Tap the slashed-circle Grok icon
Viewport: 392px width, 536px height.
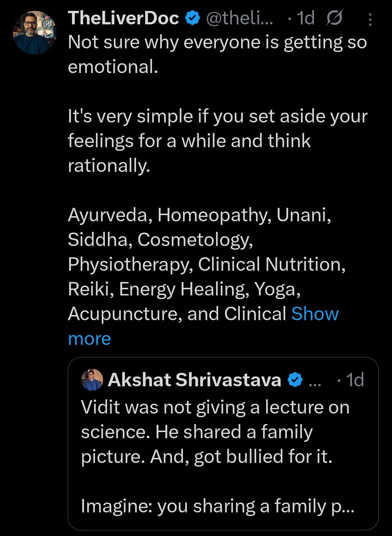pos(334,18)
